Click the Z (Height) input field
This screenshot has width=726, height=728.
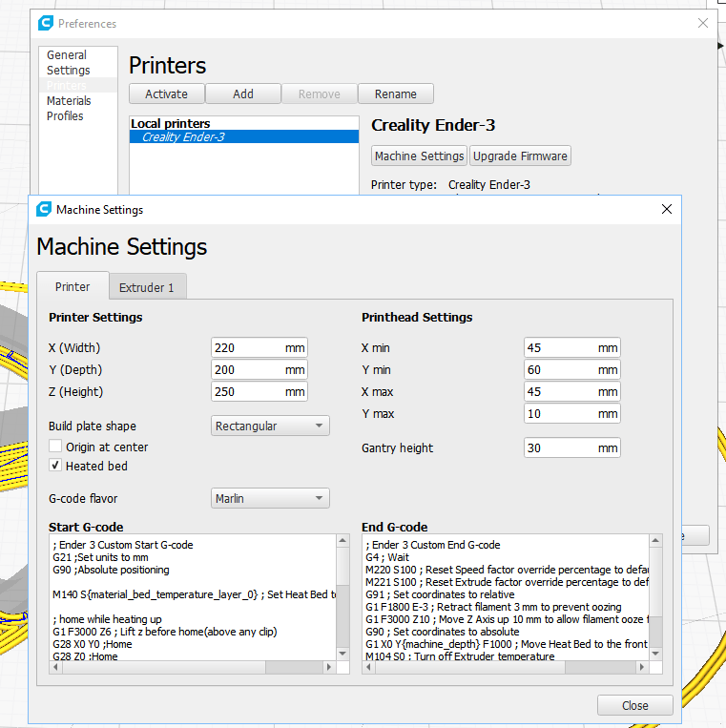click(259, 391)
